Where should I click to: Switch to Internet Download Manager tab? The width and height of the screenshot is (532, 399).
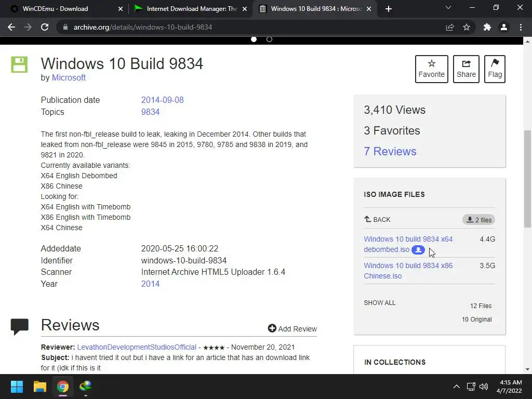pos(190,9)
